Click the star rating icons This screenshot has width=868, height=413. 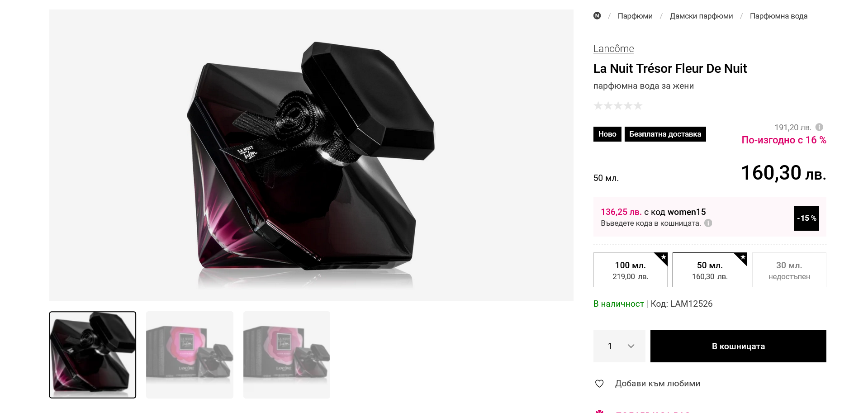[618, 106]
